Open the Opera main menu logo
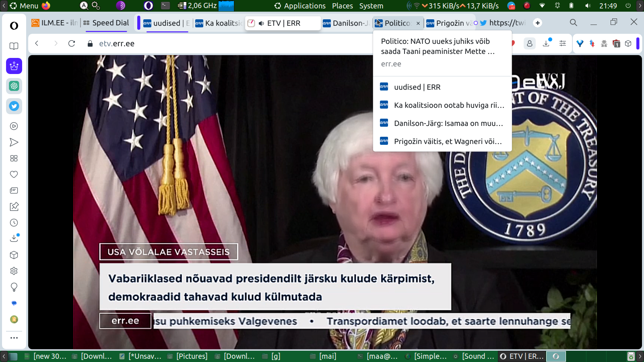 pos(14,26)
